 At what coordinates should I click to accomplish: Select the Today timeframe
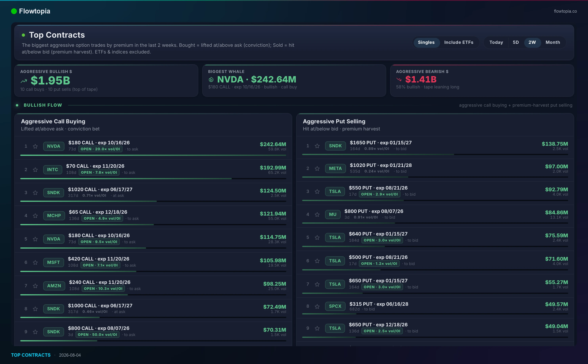point(496,42)
